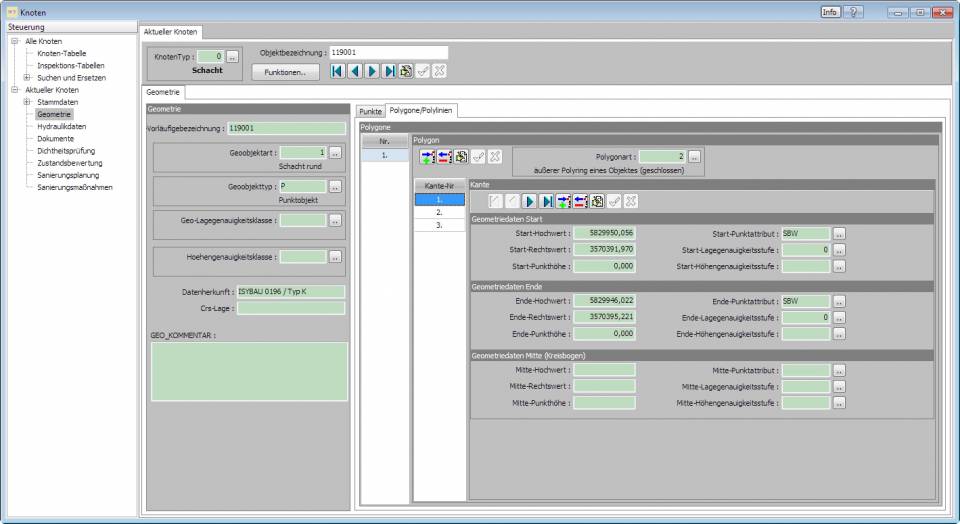Open Knoten-Tabelle in the tree
This screenshot has width=960, height=524.
[x=61, y=53]
